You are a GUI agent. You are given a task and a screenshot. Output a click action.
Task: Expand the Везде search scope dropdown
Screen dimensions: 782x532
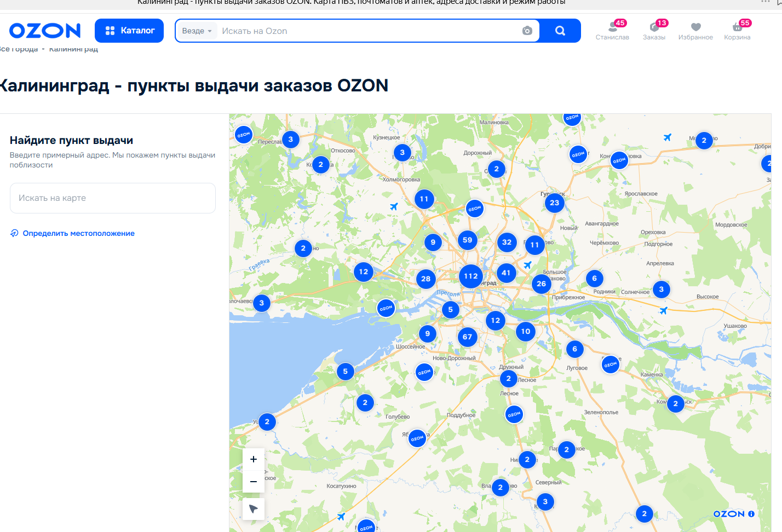click(x=197, y=31)
